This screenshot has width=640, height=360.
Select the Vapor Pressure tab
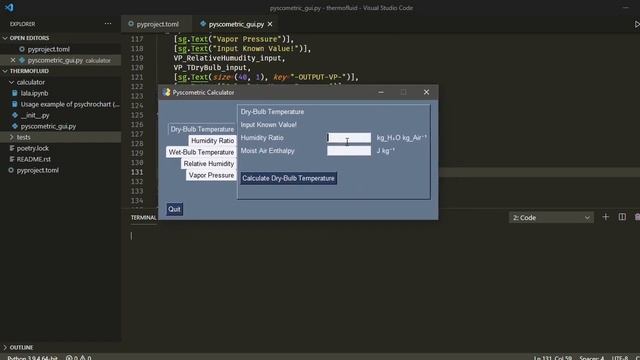(x=211, y=175)
